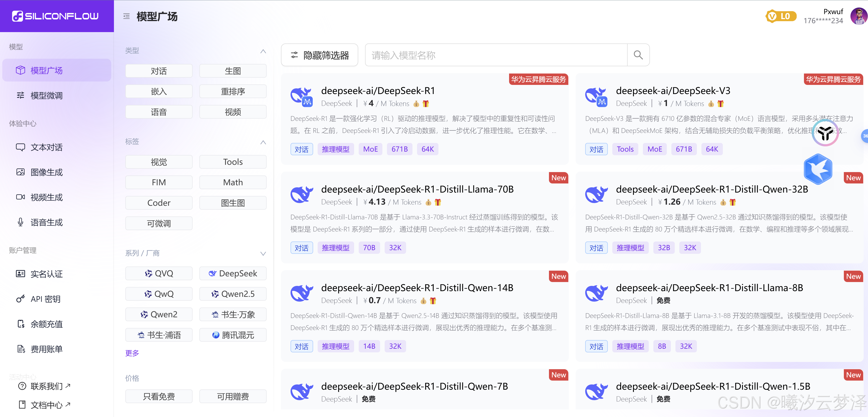Click the sidebar collapse hamburger icon
This screenshot has width=868, height=417.
126,16
